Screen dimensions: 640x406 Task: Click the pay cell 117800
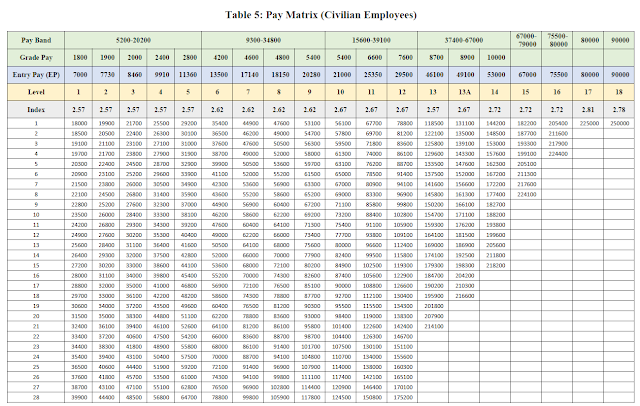(x=311, y=397)
